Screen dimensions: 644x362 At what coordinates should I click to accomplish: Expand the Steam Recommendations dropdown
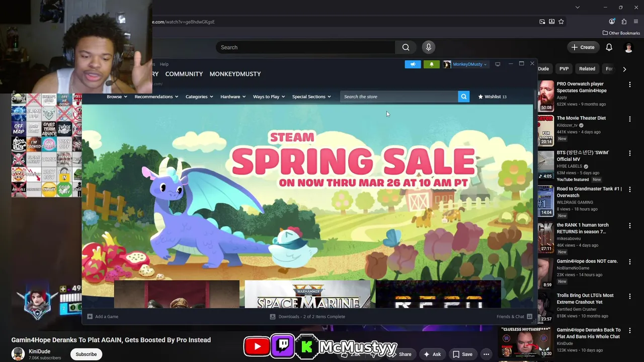coord(156,97)
